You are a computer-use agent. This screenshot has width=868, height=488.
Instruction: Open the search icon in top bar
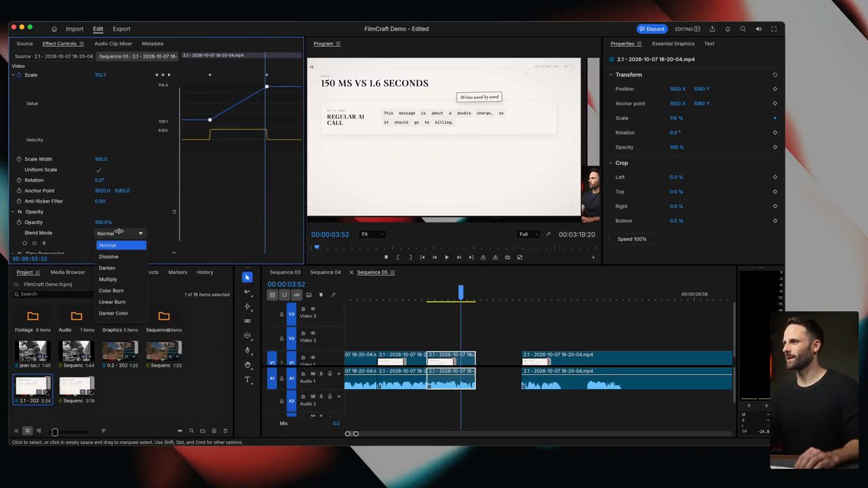tap(743, 29)
